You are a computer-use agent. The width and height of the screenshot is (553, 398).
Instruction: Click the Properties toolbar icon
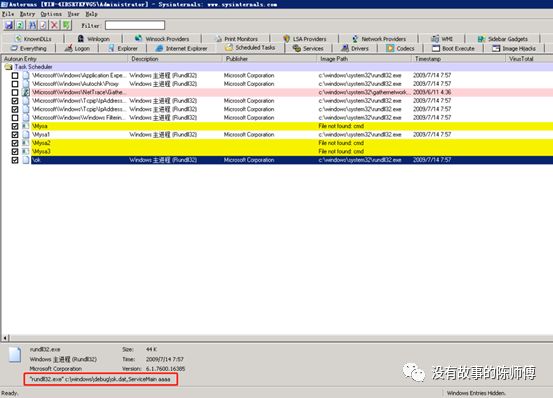click(43, 25)
